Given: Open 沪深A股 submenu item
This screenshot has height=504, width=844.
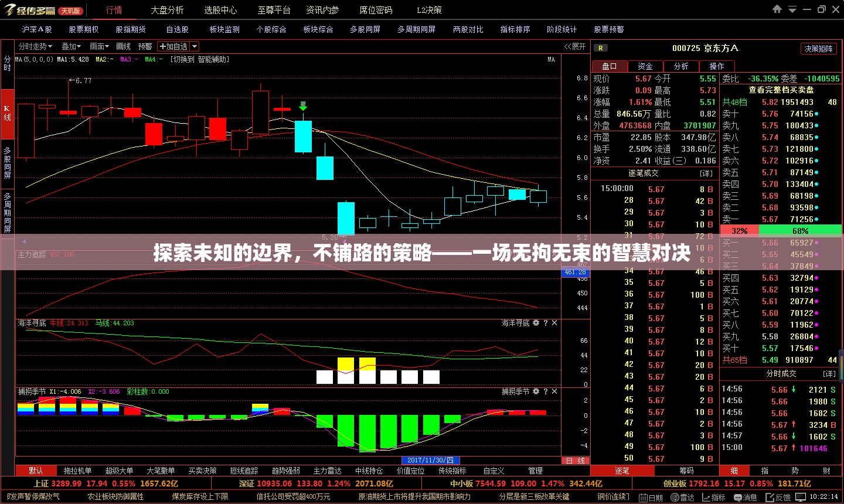Looking at the screenshot, I should 37,29.
